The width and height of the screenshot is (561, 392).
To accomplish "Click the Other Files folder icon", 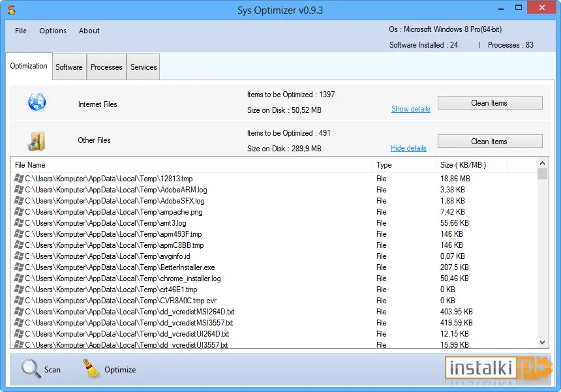I will point(37,142).
